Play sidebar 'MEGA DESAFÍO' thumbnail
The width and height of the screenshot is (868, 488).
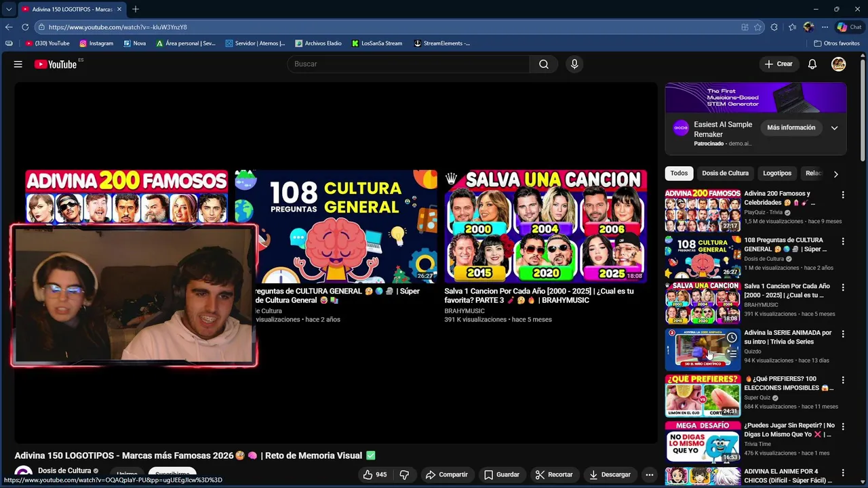tap(703, 442)
